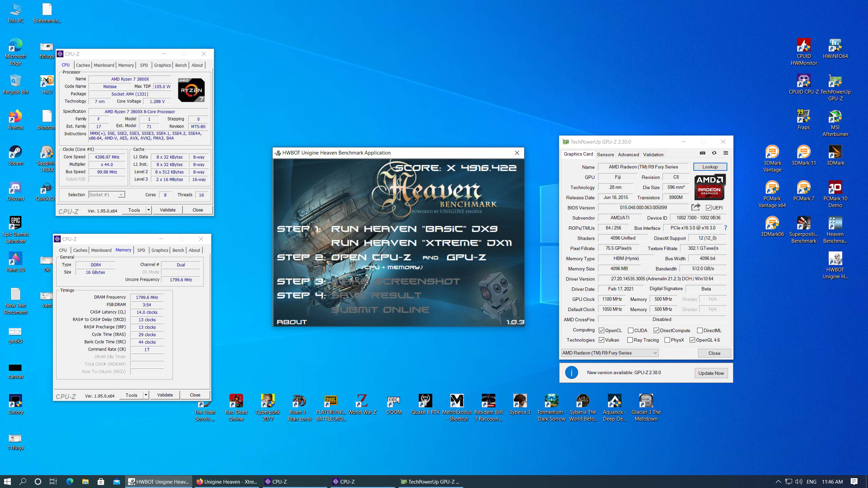This screenshot has height=488, width=868.
Task: Click Validate in lower CPU-Z window
Action: coord(165,395)
